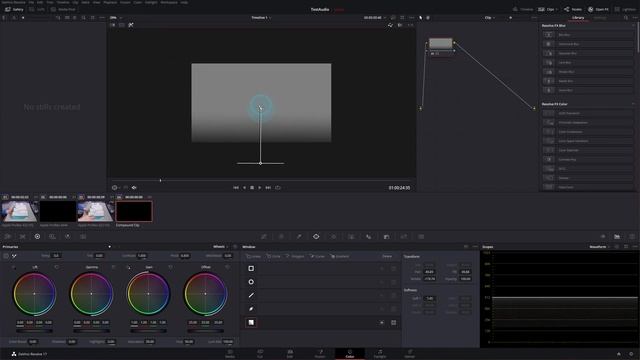Reset the Gamma color wheel

(113, 267)
